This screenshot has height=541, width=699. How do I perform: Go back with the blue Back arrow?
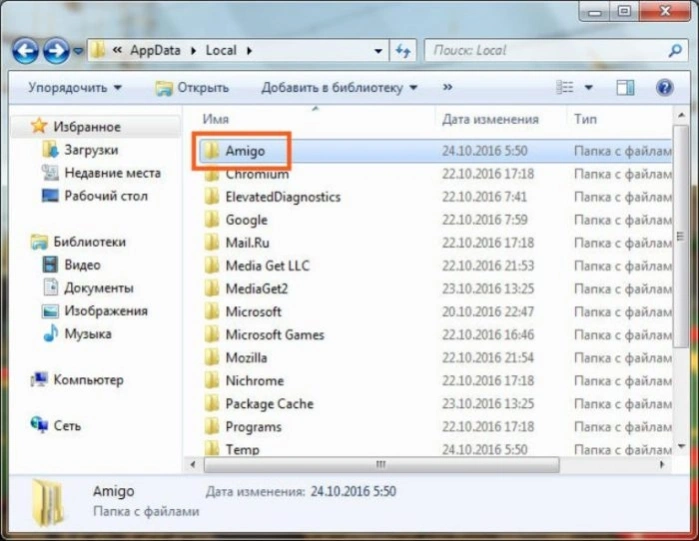(25, 51)
